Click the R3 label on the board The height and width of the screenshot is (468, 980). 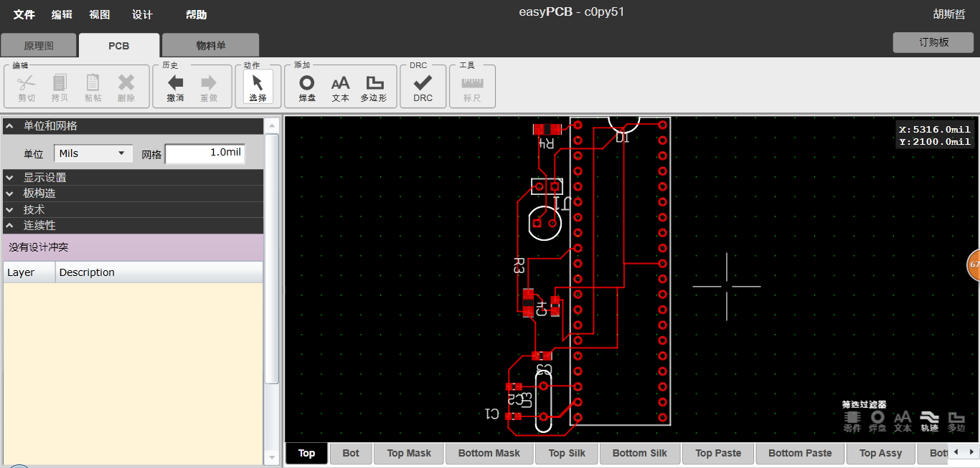(x=519, y=267)
